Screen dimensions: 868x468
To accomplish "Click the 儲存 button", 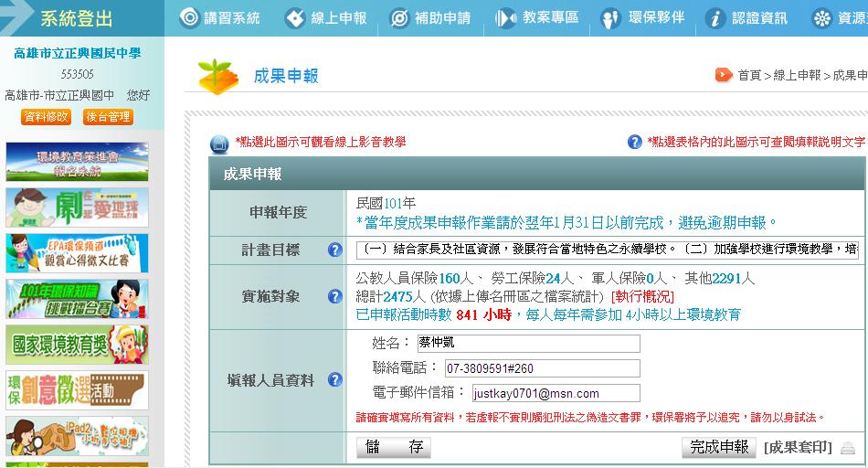I will pos(393,447).
